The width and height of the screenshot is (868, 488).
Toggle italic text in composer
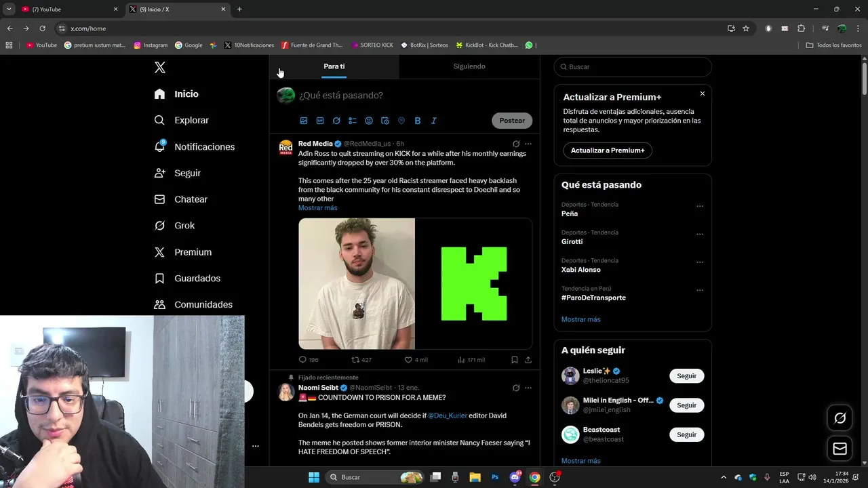click(434, 121)
